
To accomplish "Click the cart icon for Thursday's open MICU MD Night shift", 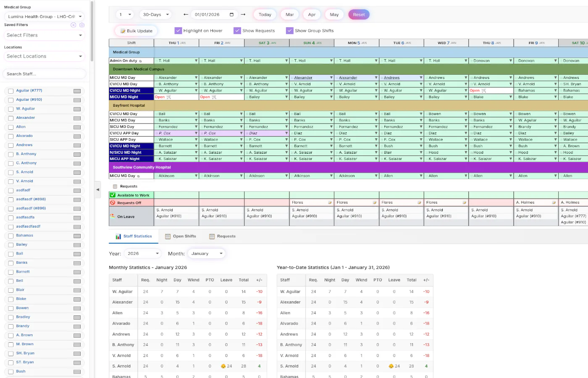I will 169,97.
